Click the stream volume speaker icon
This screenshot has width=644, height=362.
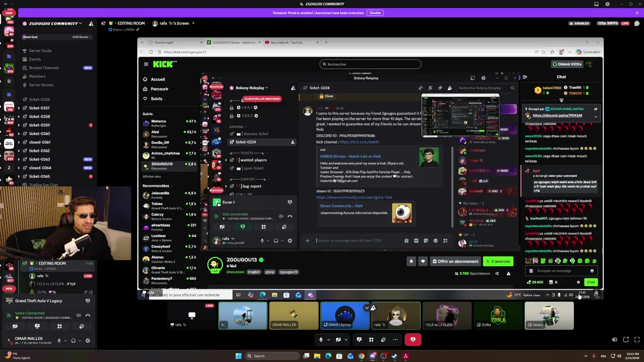click(x=615, y=340)
